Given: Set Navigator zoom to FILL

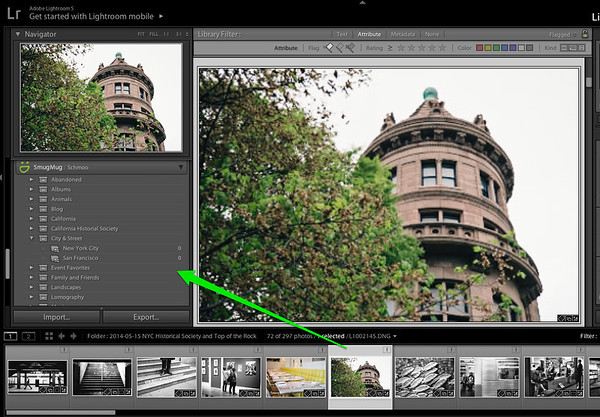Looking at the screenshot, I should pos(154,34).
